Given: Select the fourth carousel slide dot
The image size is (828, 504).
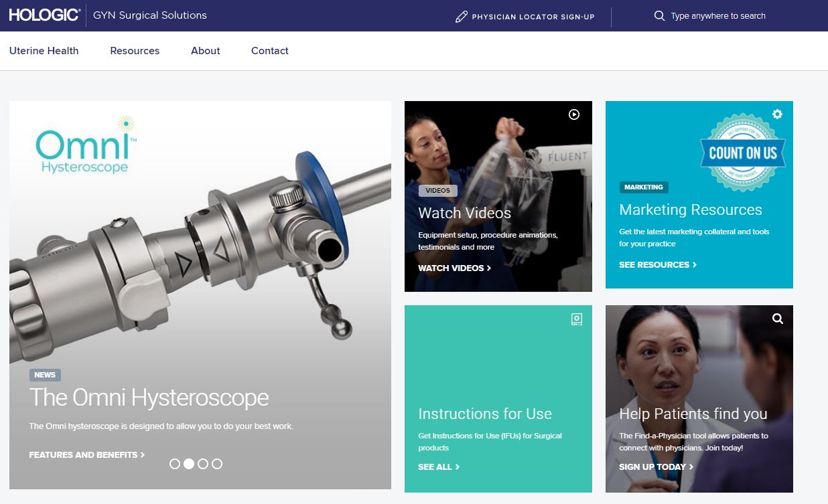Looking at the screenshot, I should coord(217,464).
